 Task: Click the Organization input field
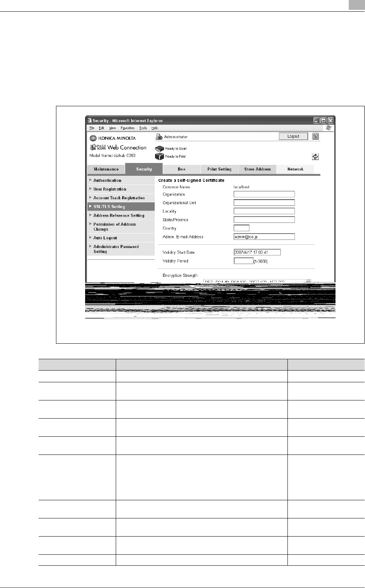tap(264, 194)
